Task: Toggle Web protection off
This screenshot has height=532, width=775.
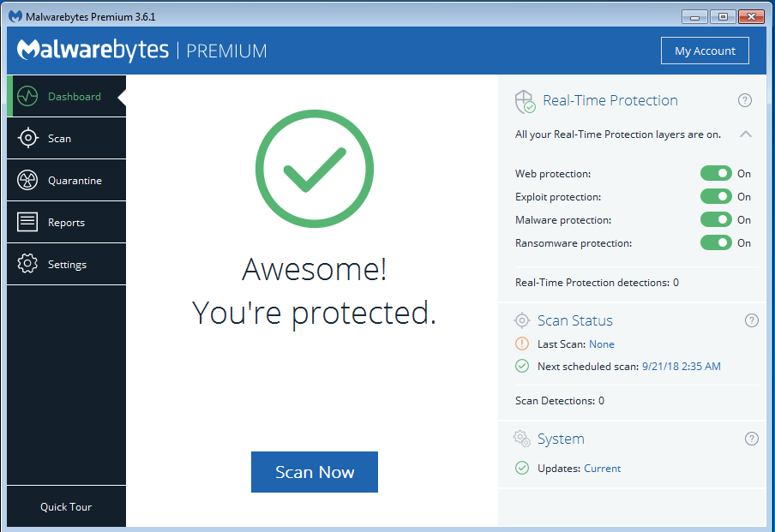Action: click(x=716, y=173)
